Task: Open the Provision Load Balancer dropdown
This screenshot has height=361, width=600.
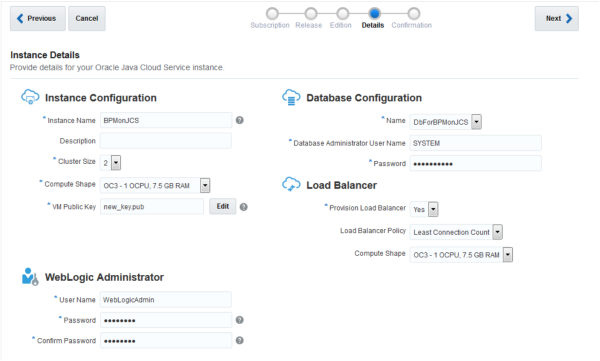Action: [x=433, y=209]
